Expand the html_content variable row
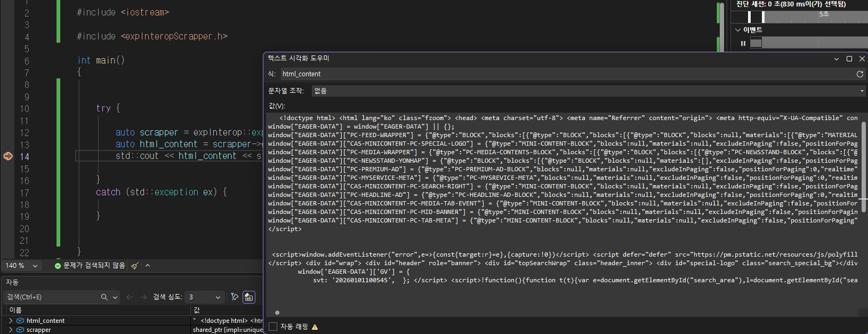 tap(10, 321)
